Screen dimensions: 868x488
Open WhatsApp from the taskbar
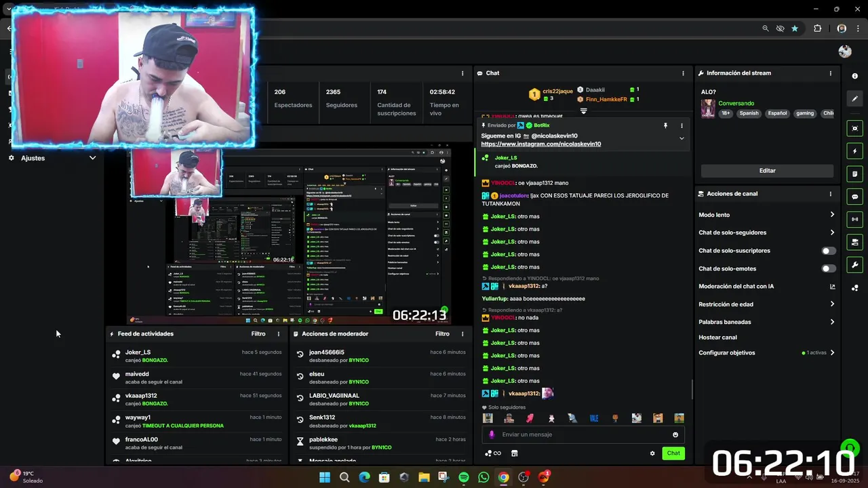click(484, 477)
